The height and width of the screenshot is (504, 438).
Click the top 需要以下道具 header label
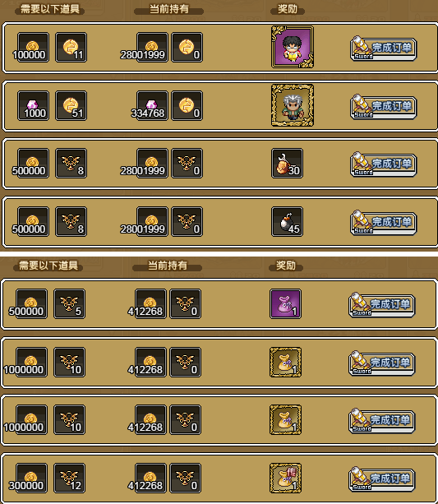pyautogui.click(x=50, y=9)
